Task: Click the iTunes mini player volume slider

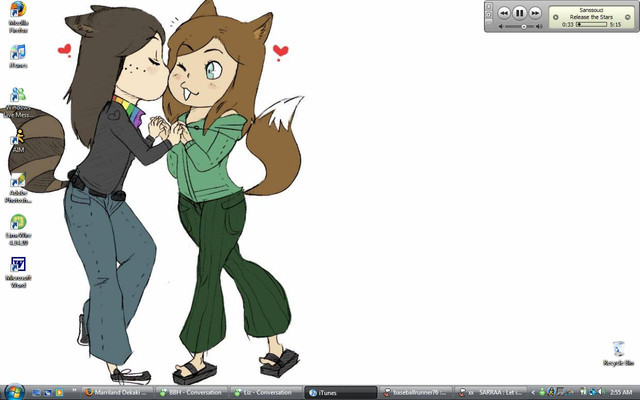Action: 519,27
